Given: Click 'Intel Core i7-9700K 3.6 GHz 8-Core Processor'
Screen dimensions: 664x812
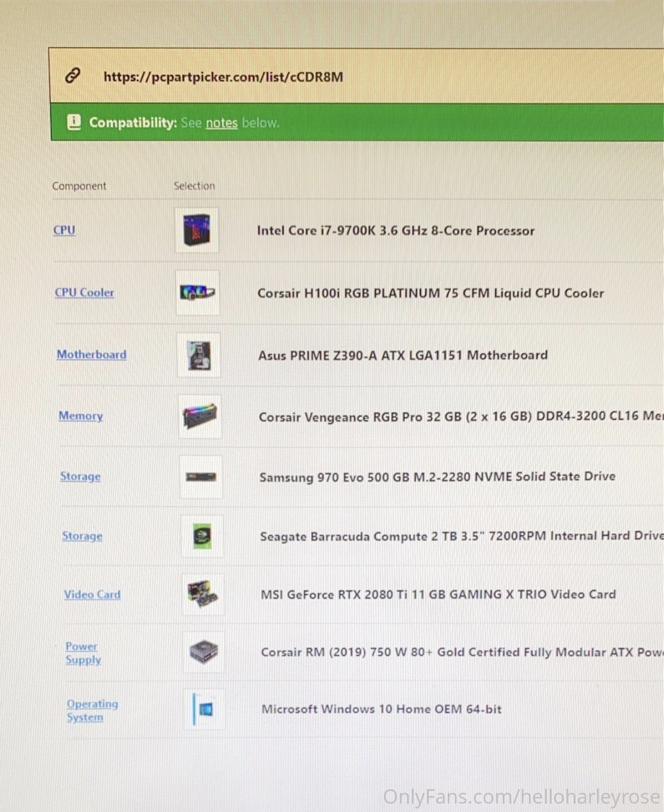Looking at the screenshot, I should (396, 231).
